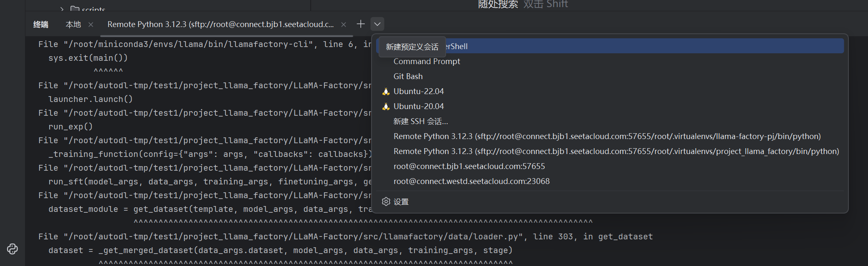Click the 'dataset_module = get_dataset' terminal line

coord(210,209)
